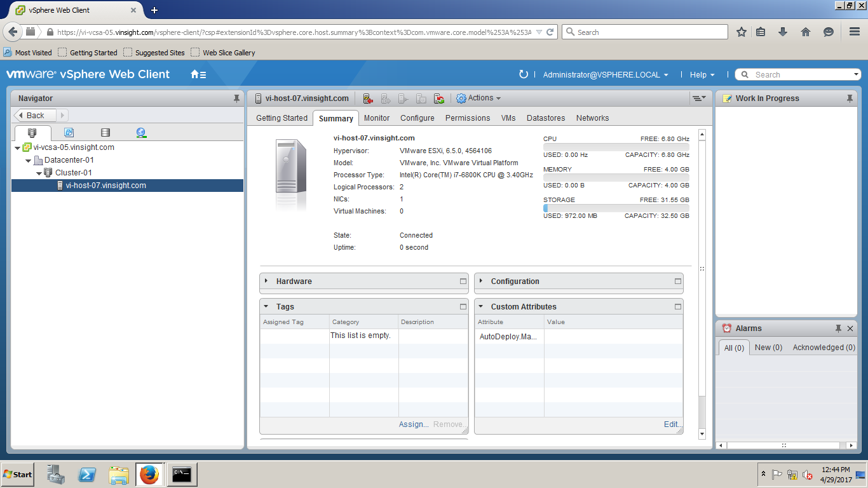The height and width of the screenshot is (488, 868).
Task: Collapse the Tags section
Action: click(x=266, y=306)
